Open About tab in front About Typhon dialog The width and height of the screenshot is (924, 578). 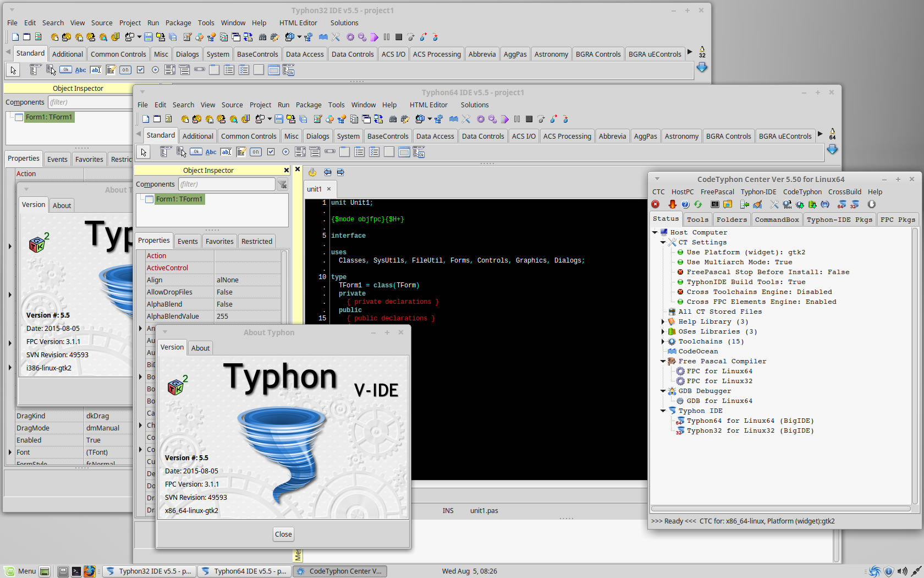(x=200, y=348)
